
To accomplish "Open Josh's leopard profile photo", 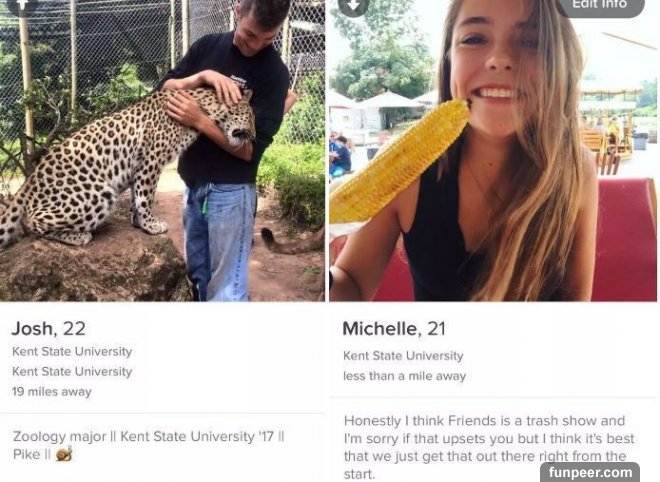I will 162,150.
